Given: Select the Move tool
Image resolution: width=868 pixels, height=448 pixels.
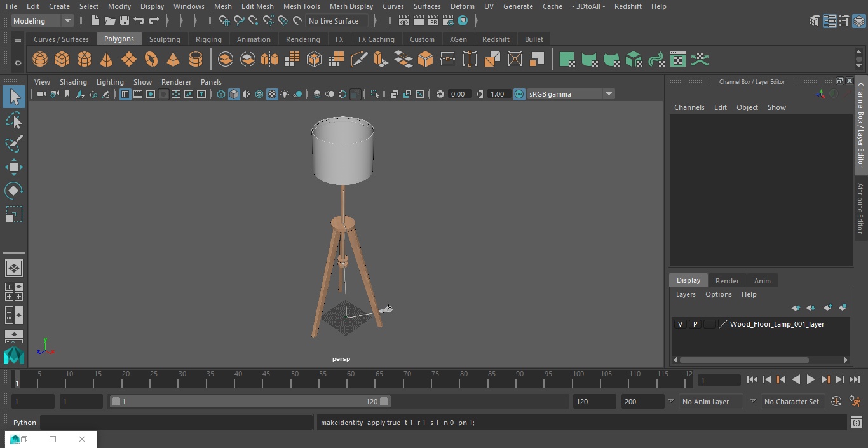Looking at the screenshot, I should click(x=14, y=168).
